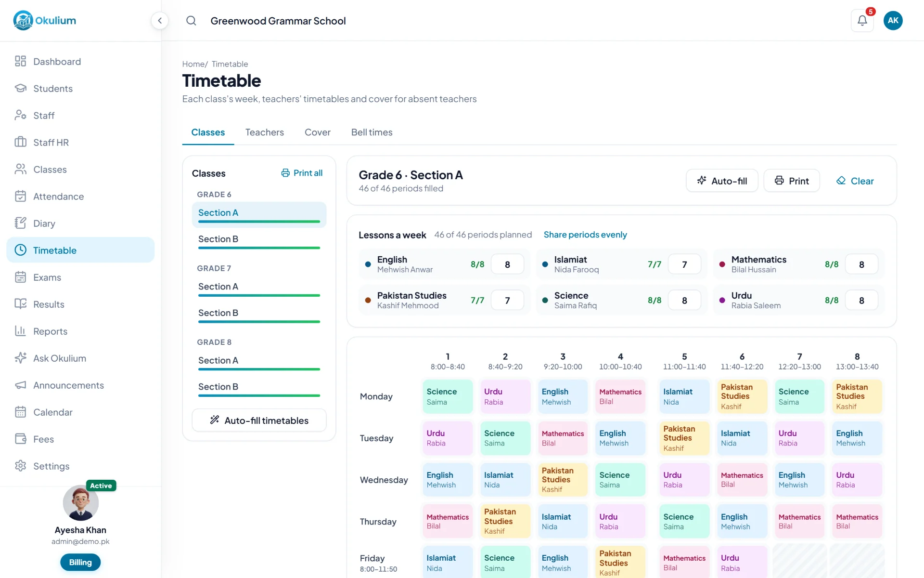Select Grade 6 Section B

259,240
